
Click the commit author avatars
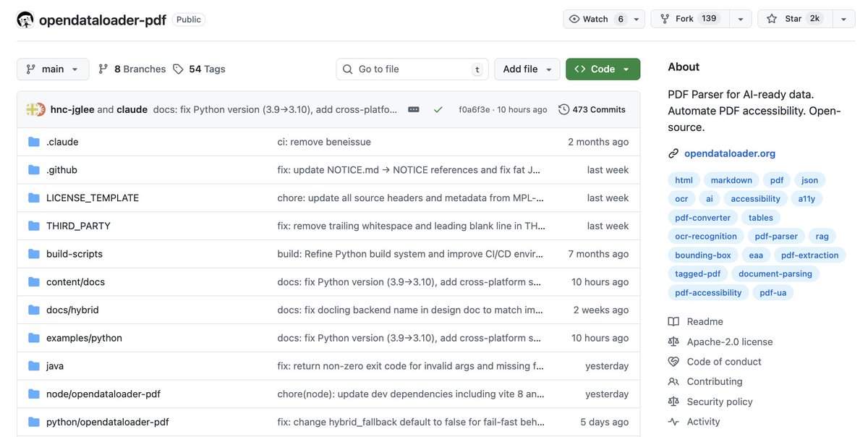pyautogui.click(x=35, y=109)
